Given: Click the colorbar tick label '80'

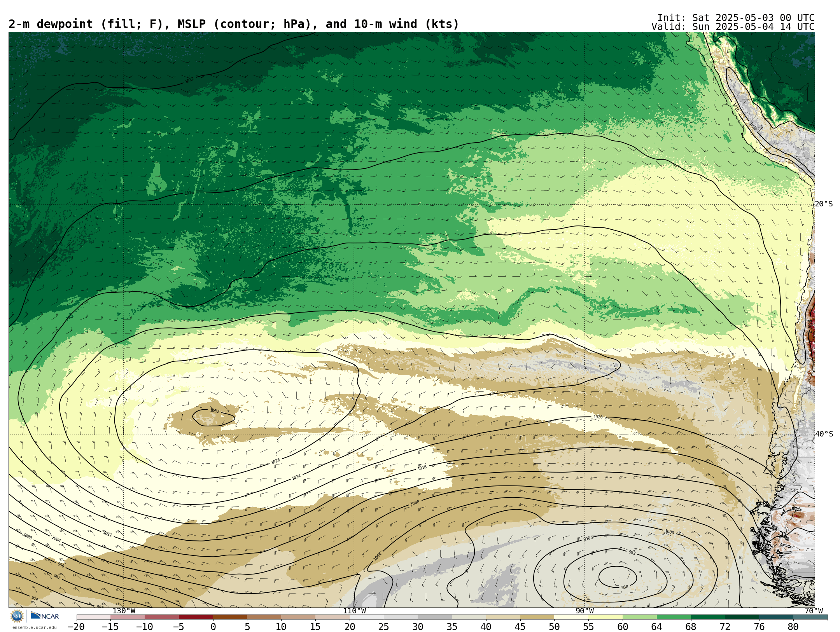Looking at the screenshot, I should point(793,627).
